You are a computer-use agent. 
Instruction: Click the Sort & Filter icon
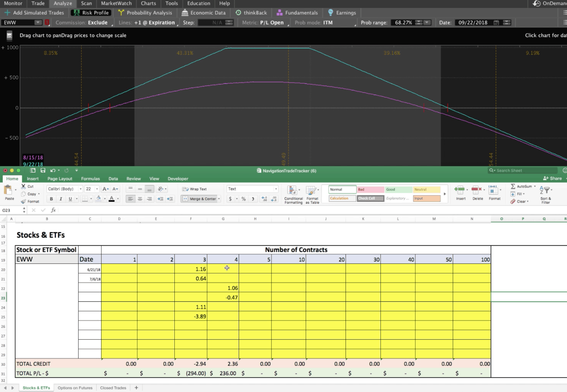[544, 190]
